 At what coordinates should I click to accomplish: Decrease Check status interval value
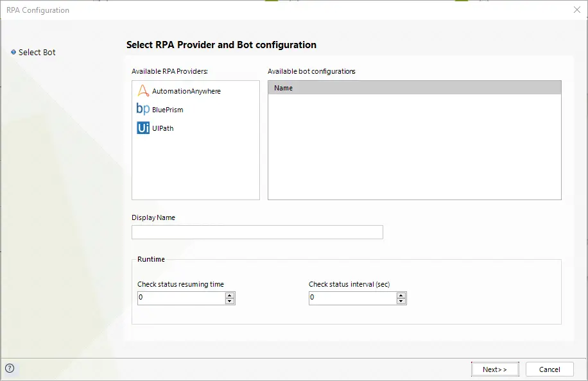click(401, 301)
